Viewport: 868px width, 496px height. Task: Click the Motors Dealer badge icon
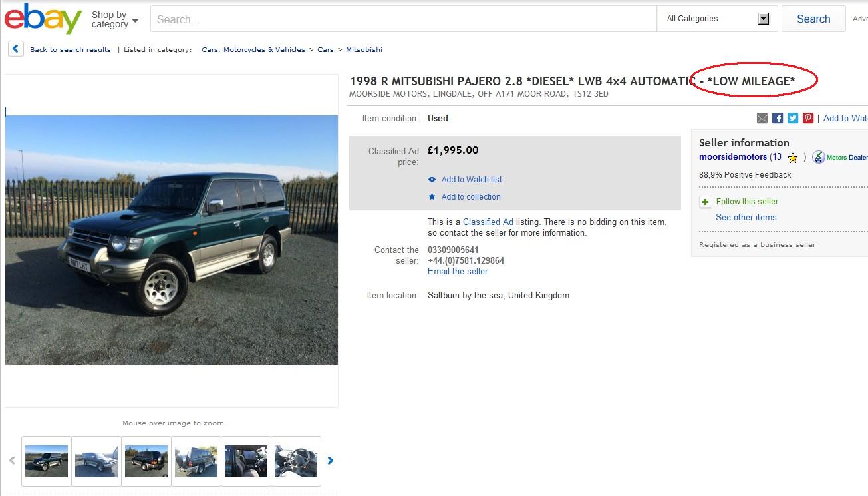tap(819, 158)
